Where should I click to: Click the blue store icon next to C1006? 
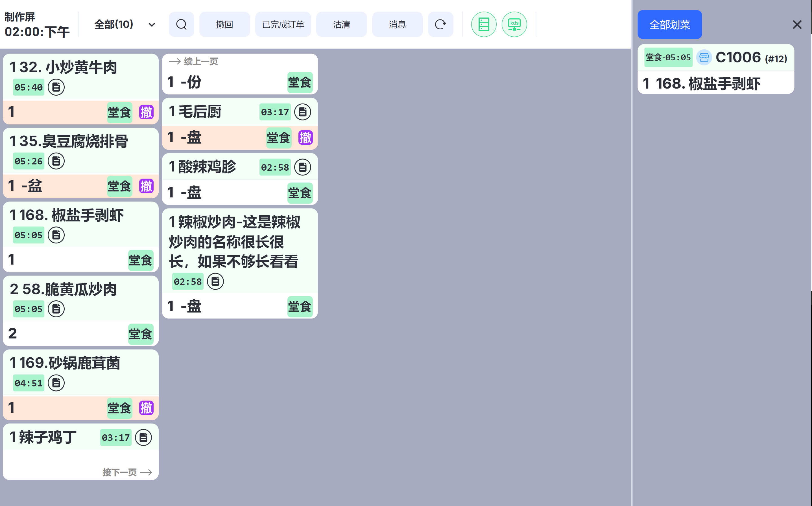[x=704, y=58]
